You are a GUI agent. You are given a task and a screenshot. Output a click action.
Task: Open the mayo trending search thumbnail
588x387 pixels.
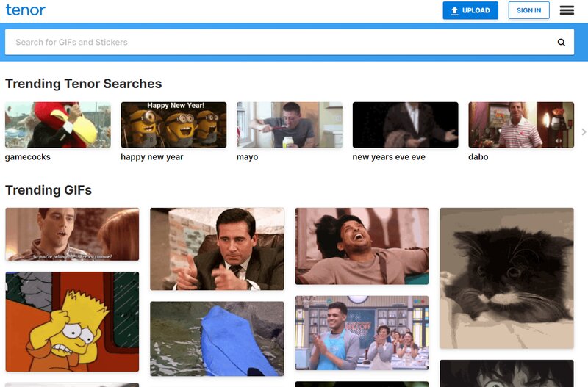[x=290, y=125]
